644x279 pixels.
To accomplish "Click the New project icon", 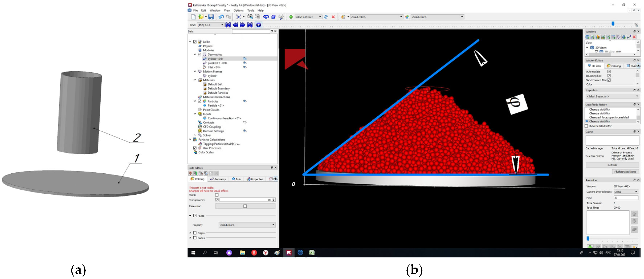I will [x=193, y=17].
